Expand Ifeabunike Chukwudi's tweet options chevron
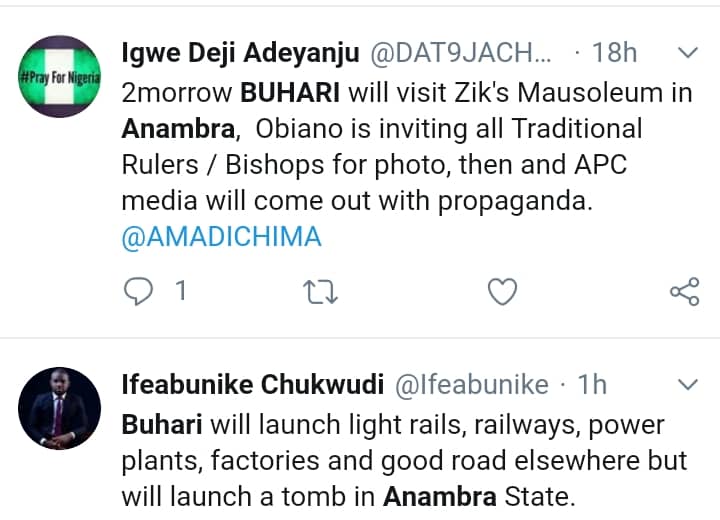Viewport: 720px width, 520px height. click(x=688, y=385)
